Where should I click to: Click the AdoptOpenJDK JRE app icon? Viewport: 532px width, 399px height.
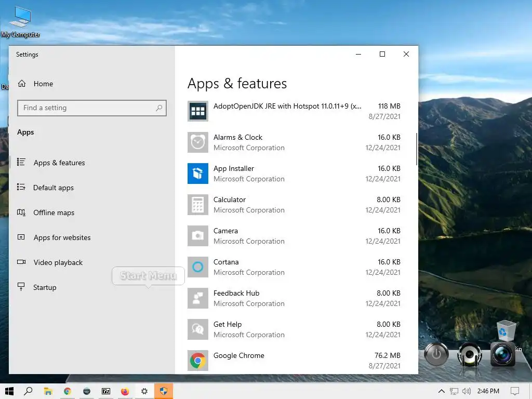(198, 111)
